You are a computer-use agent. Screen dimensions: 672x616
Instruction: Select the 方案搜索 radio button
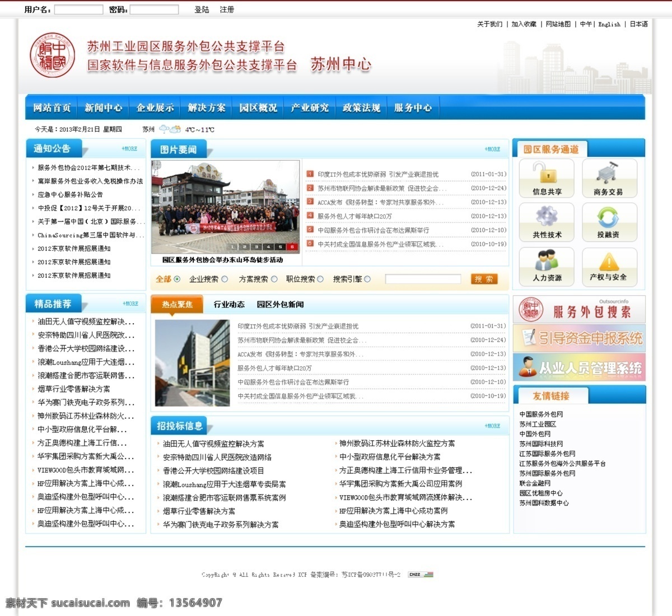click(274, 279)
